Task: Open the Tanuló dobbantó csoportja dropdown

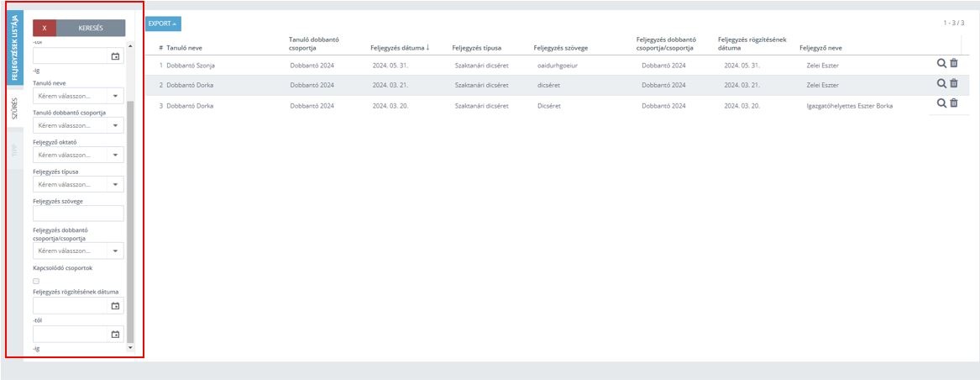Action: [x=78, y=126]
